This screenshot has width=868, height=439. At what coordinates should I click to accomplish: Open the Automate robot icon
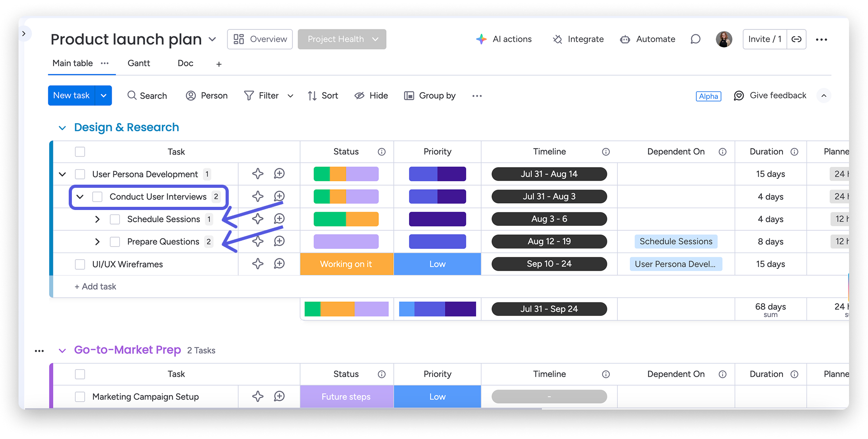coord(625,39)
